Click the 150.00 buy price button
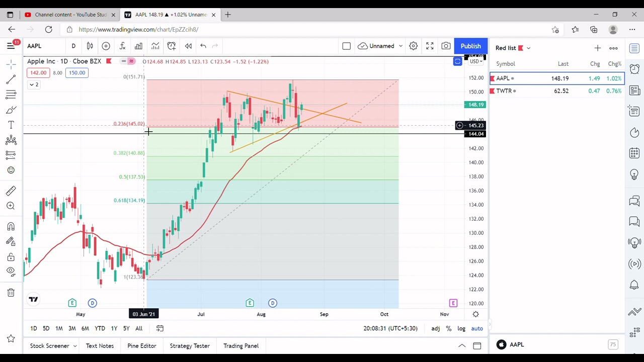The width and height of the screenshot is (644, 362). coord(76,73)
